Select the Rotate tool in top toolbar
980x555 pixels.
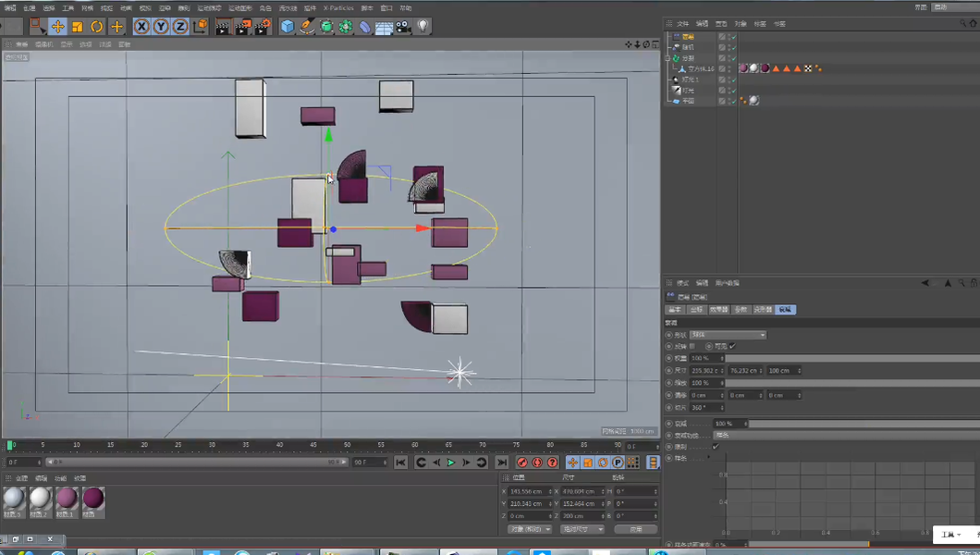(x=96, y=27)
